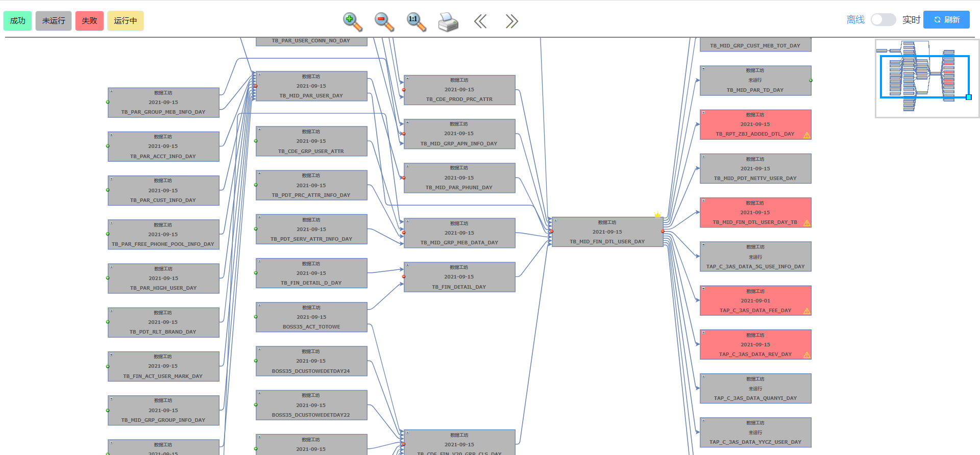Click red port on TB_MID_GRP_APN_INFO_DAY node
Viewport: 980px width, 455px height.
pyautogui.click(x=404, y=134)
